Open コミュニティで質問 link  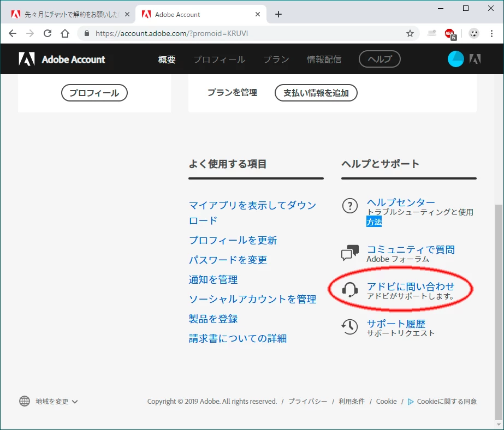point(411,249)
